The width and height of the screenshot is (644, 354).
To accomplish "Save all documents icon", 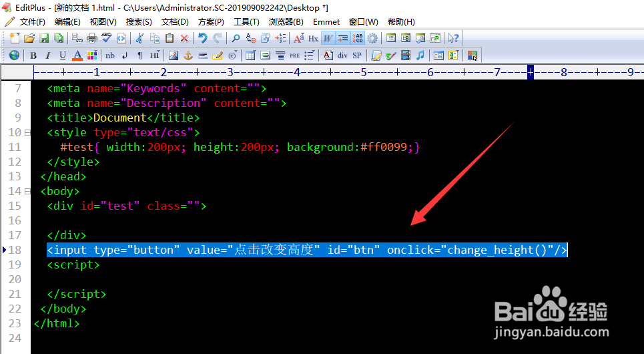I will [x=59, y=38].
